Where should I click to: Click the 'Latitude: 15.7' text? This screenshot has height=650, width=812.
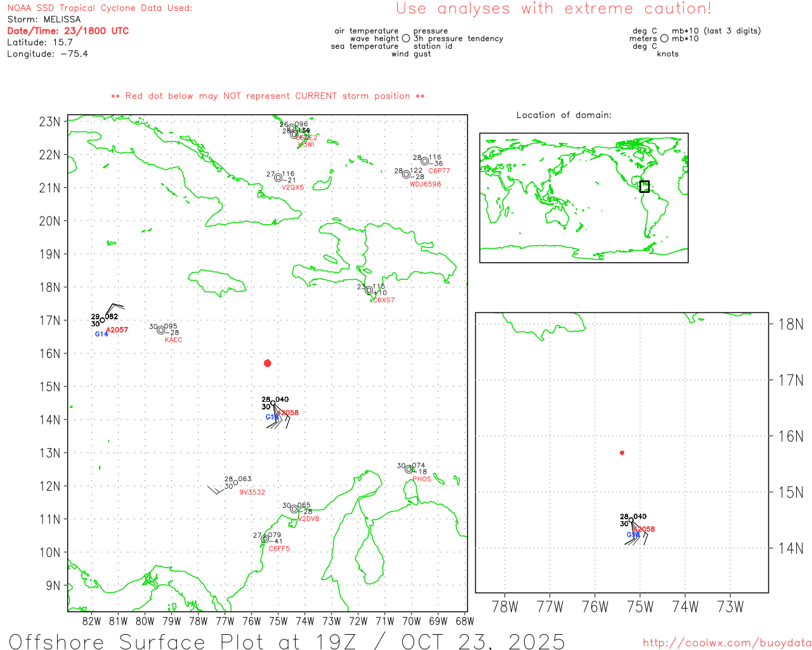click(40, 43)
